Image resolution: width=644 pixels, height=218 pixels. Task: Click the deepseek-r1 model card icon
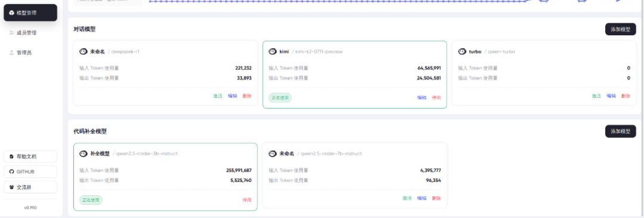point(83,51)
